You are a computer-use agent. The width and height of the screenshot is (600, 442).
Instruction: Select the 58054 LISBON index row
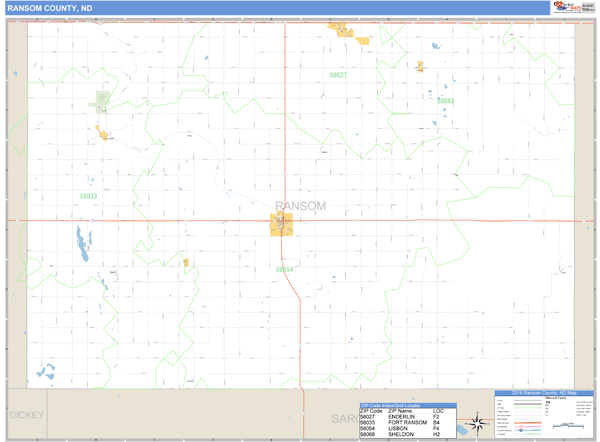coord(400,429)
